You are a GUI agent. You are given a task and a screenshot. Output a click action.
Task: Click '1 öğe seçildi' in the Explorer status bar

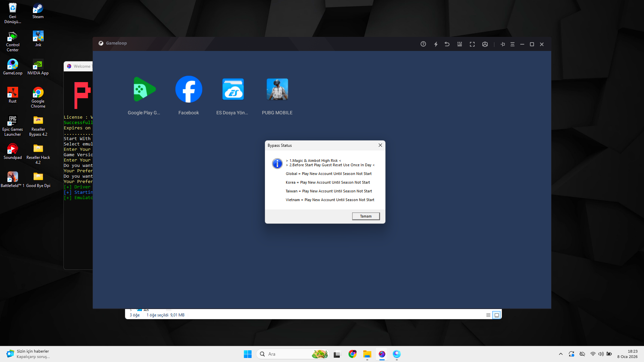click(157, 315)
